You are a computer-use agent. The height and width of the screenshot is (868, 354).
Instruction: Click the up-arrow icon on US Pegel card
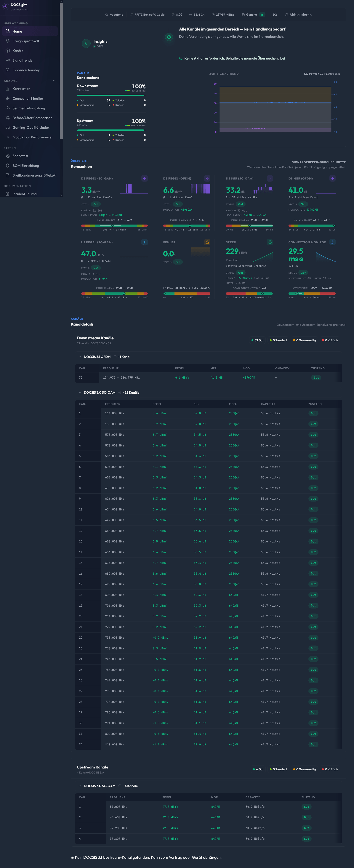[x=145, y=242]
